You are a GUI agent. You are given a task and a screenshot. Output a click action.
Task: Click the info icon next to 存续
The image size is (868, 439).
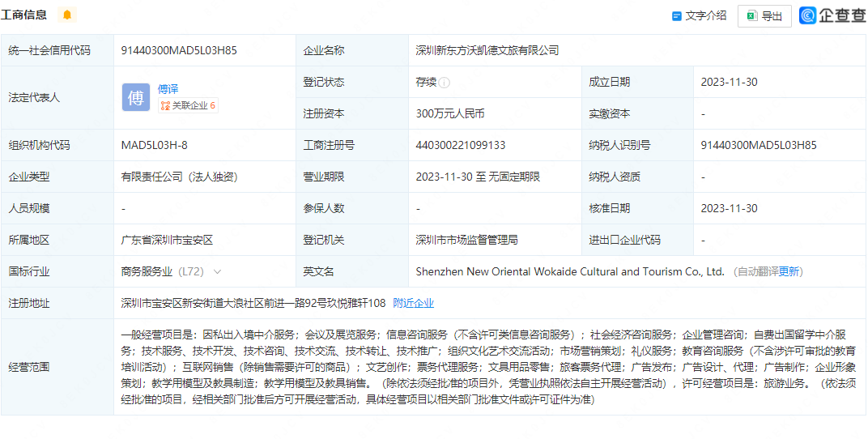(x=445, y=83)
